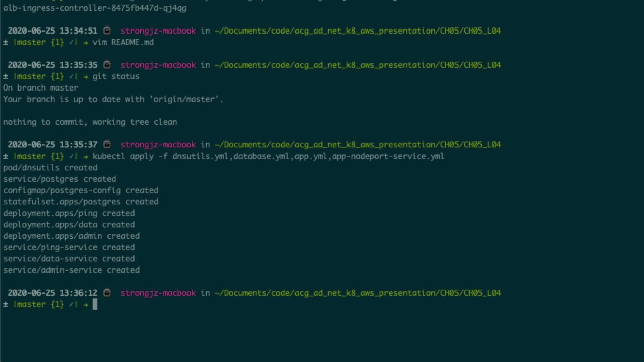Click 'deployment.apps/ping created' output line
Image resolution: width=644 pixels, height=362 pixels.
69,213
